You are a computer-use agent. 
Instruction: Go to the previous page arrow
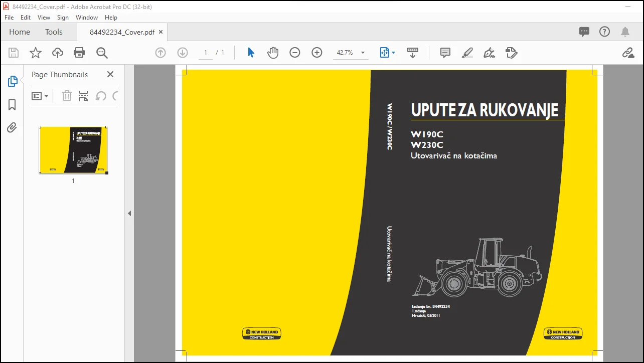pyautogui.click(x=160, y=53)
